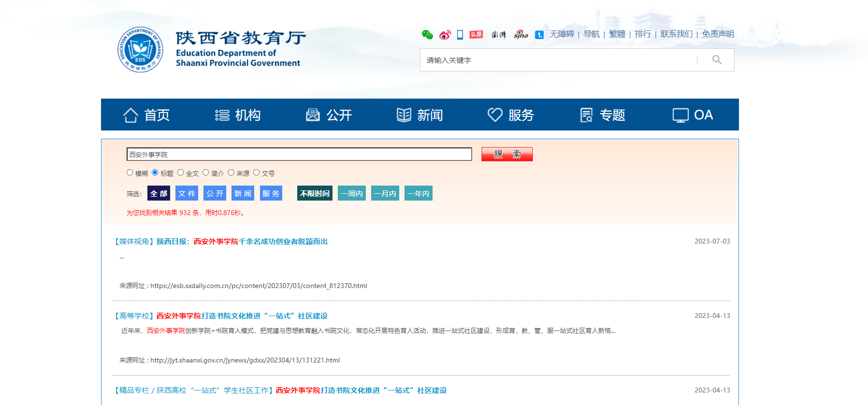This screenshot has width=868, height=405.
Task: Click the heart icon beside 服务
Action: [495, 115]
